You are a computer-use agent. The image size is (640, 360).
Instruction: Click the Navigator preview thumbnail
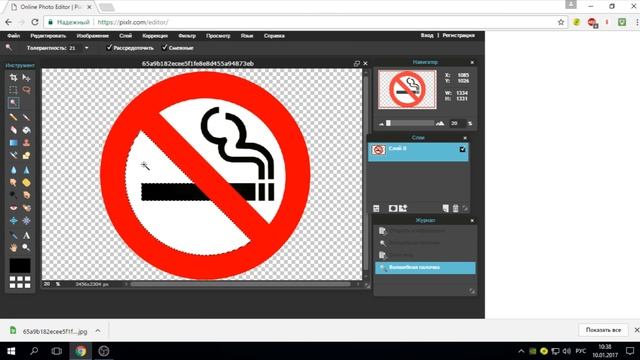coord(407,89)
